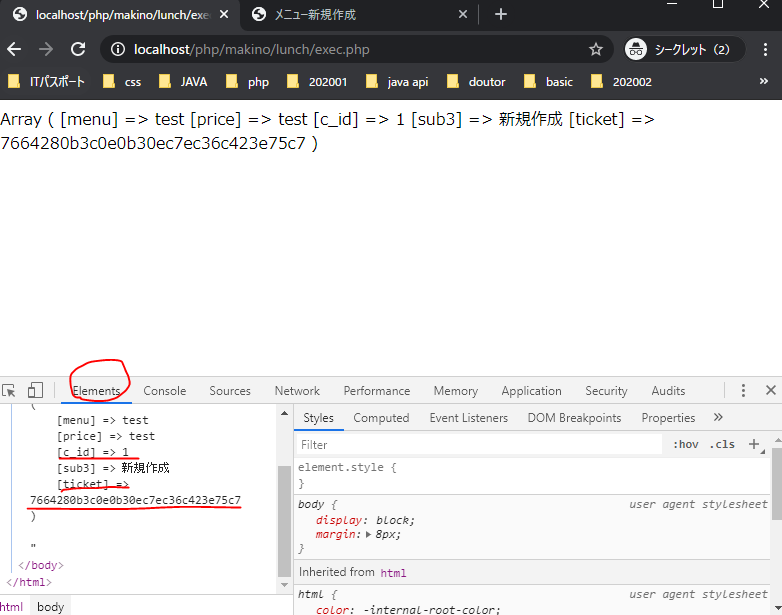Select the Properties sidebar tab
The width and height of the screenshot is (782, 615).
[668, 417]
